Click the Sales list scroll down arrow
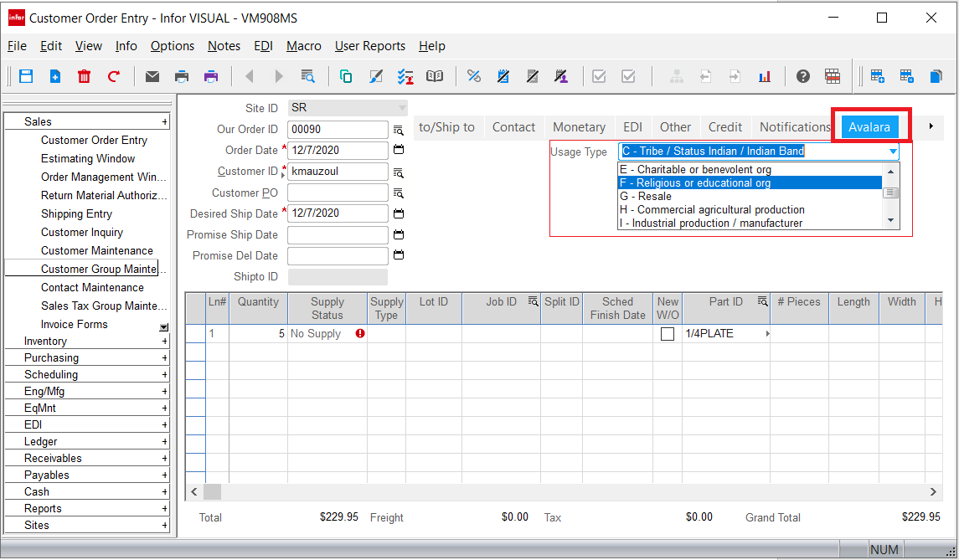Image resolution: width=959 pixels, height=560 pixels. [163, 327]
